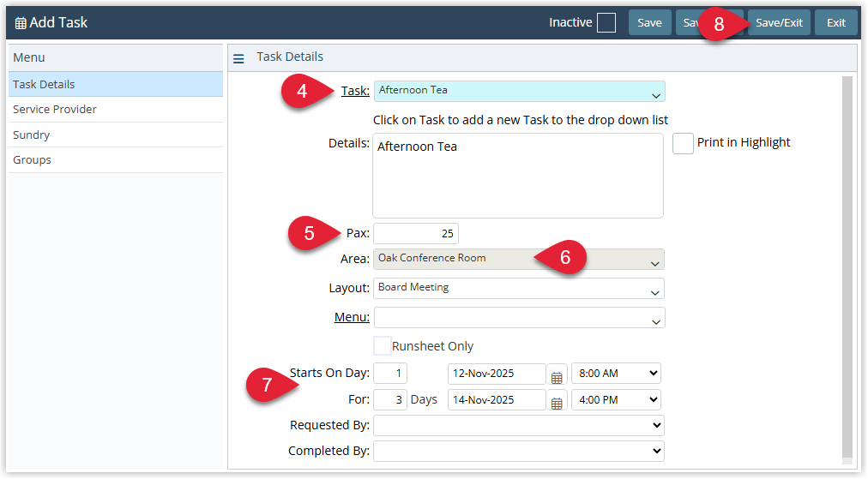868x479 pixels.
Task: Click the 'Click on Task to add' hint text
Action: click(521, 120)
